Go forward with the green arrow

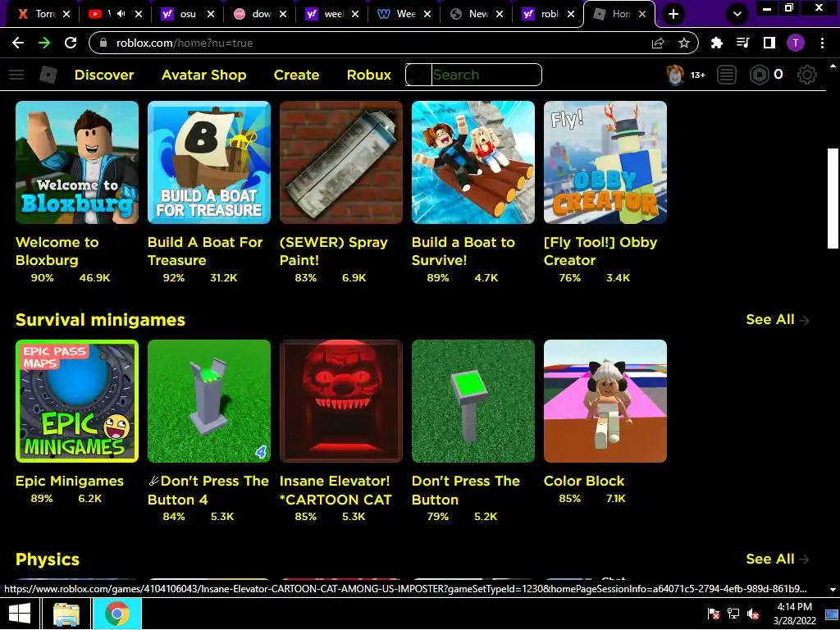[44, 43]
